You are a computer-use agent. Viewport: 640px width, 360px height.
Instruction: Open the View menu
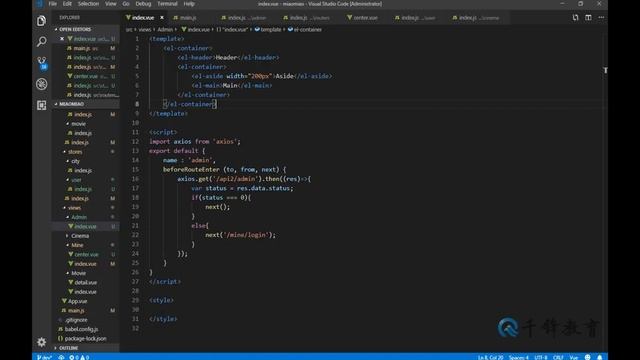pyautogui.click(x=111, y=4)
